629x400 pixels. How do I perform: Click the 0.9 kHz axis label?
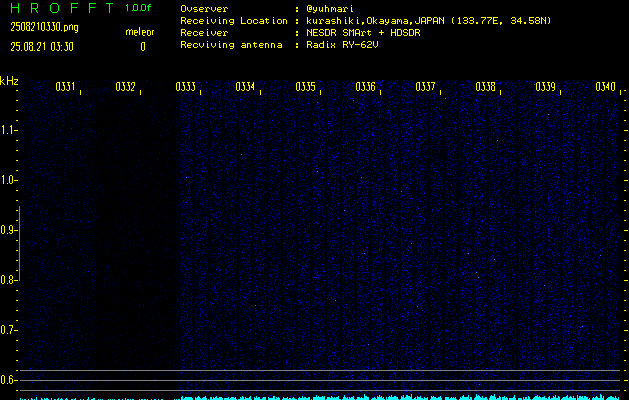[7, 230]
